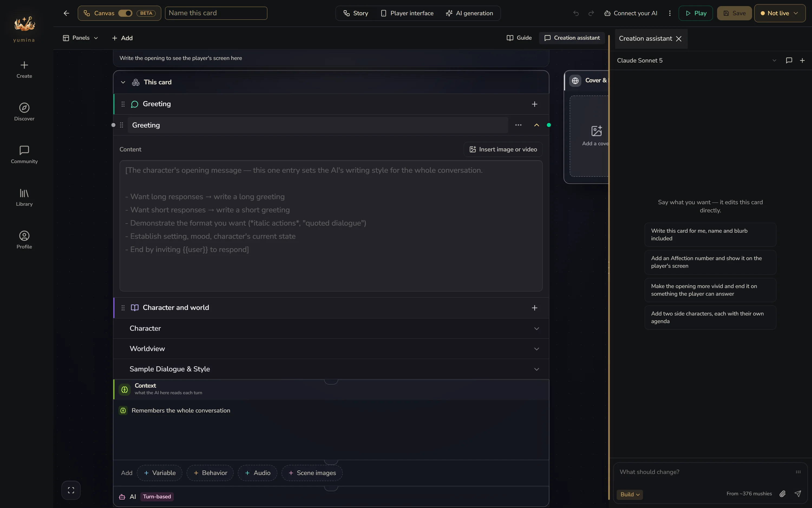
Task: Add Scene images
Action: (x=312, y=473)
